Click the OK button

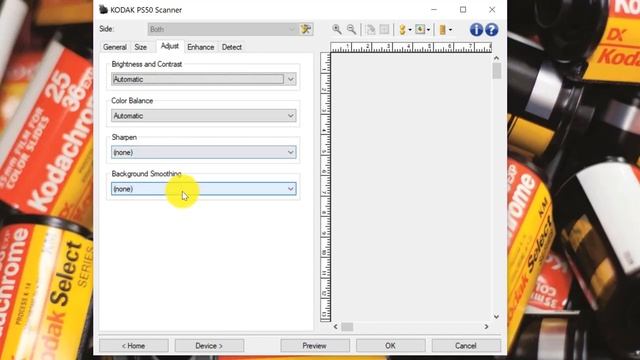tap(390, 346)
